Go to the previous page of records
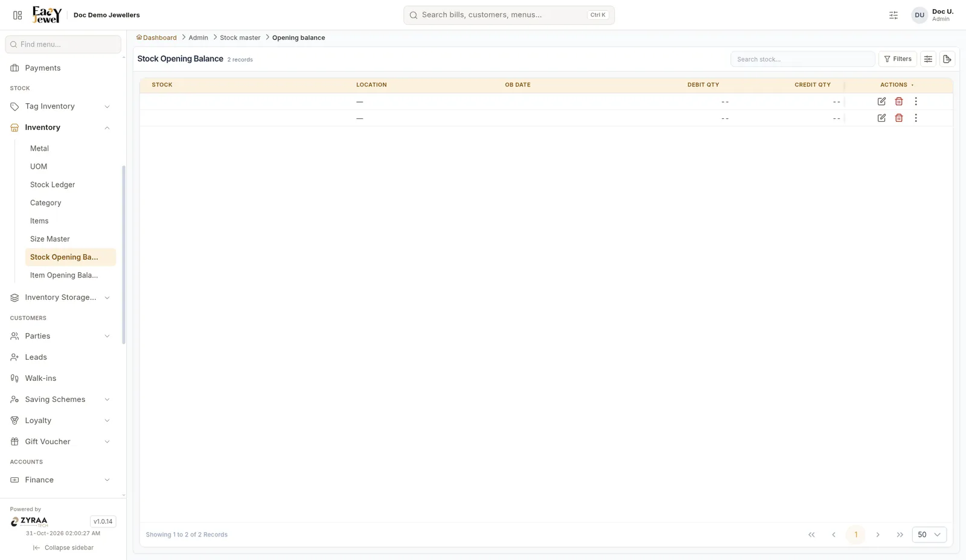The image size is (966, 560). click(x=834, y=535)
